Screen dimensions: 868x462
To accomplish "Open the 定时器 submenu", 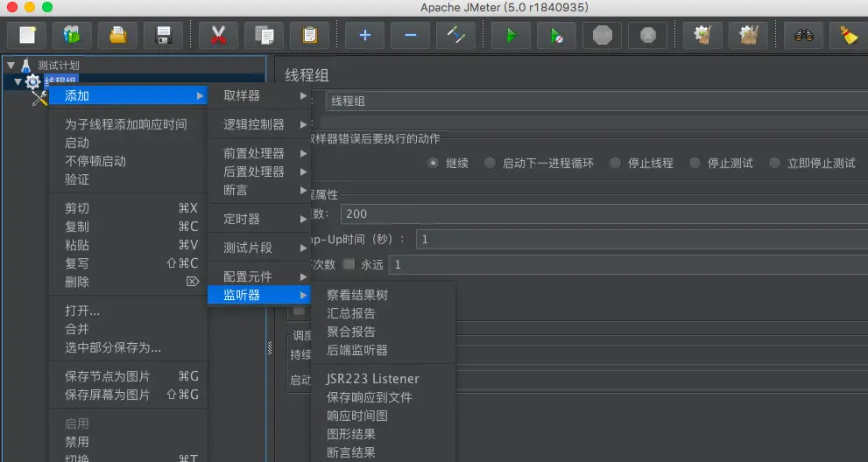I will click(x=259, y=219).
